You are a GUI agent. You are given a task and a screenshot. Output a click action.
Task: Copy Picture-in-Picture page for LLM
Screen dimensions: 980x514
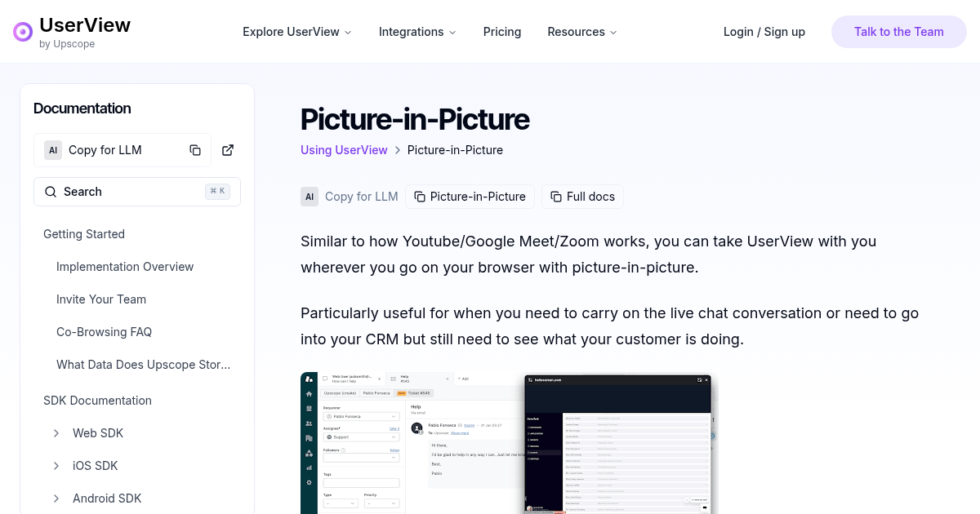point(470,197)
